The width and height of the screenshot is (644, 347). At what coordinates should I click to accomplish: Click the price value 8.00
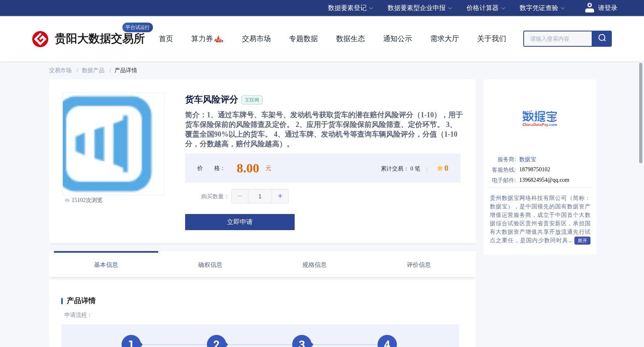click(x=248, y=168)
